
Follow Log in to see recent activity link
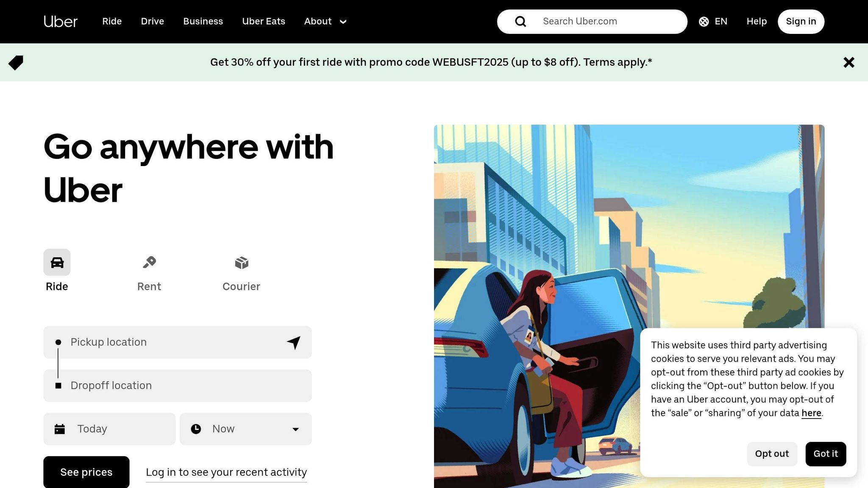coord(226,473)
